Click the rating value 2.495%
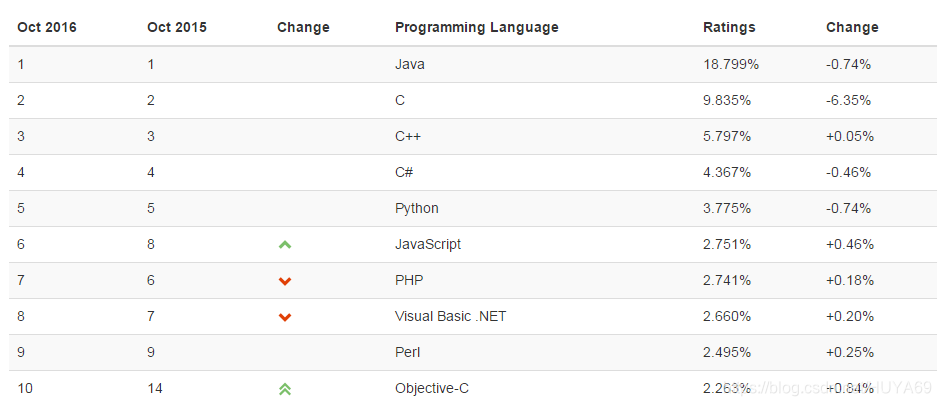This screenshot has height=406, width=941. [x=727, y=352]
